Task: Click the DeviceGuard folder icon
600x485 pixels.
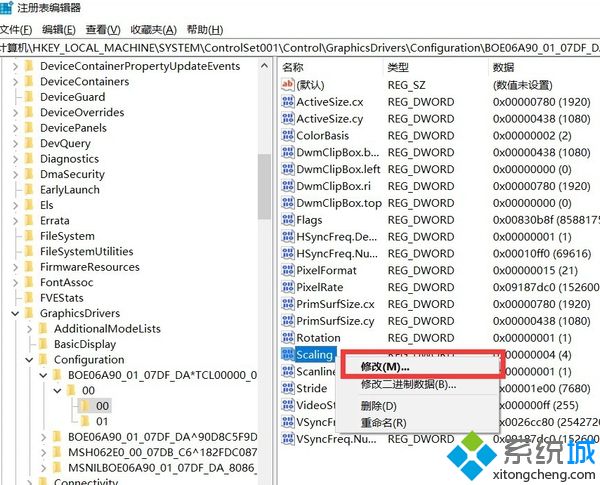Action: coord(29,97)
